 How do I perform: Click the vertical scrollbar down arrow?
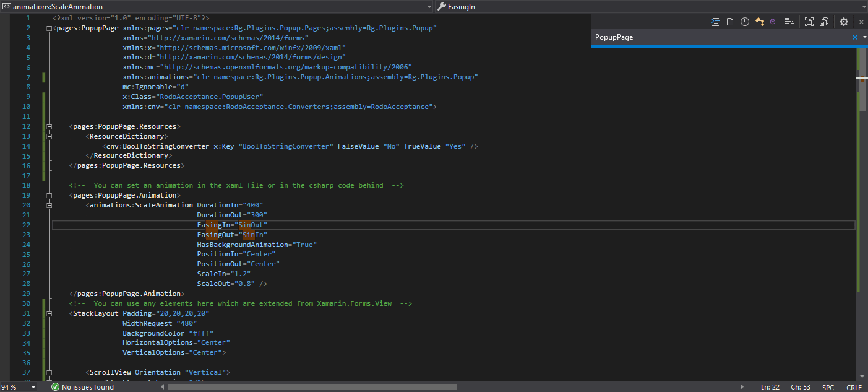[862, 375]
